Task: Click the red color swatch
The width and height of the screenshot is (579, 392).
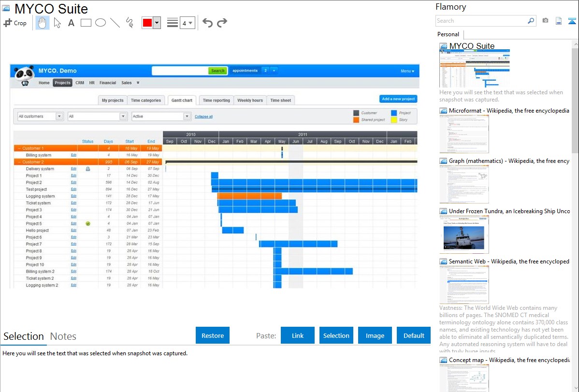Action: click(x=147, y=23)
